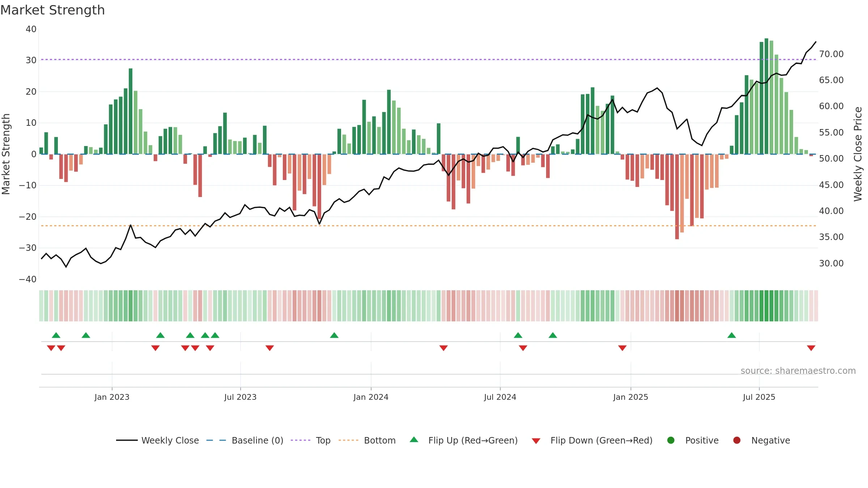The height and width of the screenshot is (488, 868).
Task: Click the deepest red bar in early 2025
Action: point(677,197)
